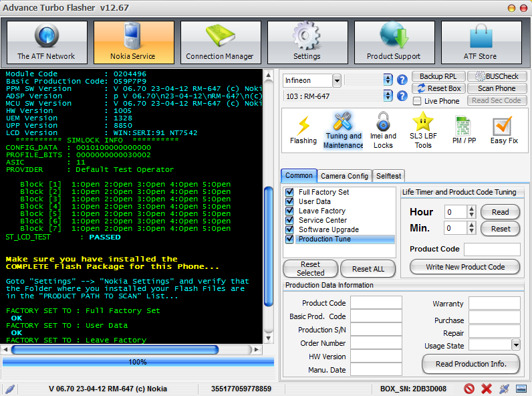Click the connection plug icon in status bar
The height and width of the screenshot is (396, 532).
click(504, 389)
